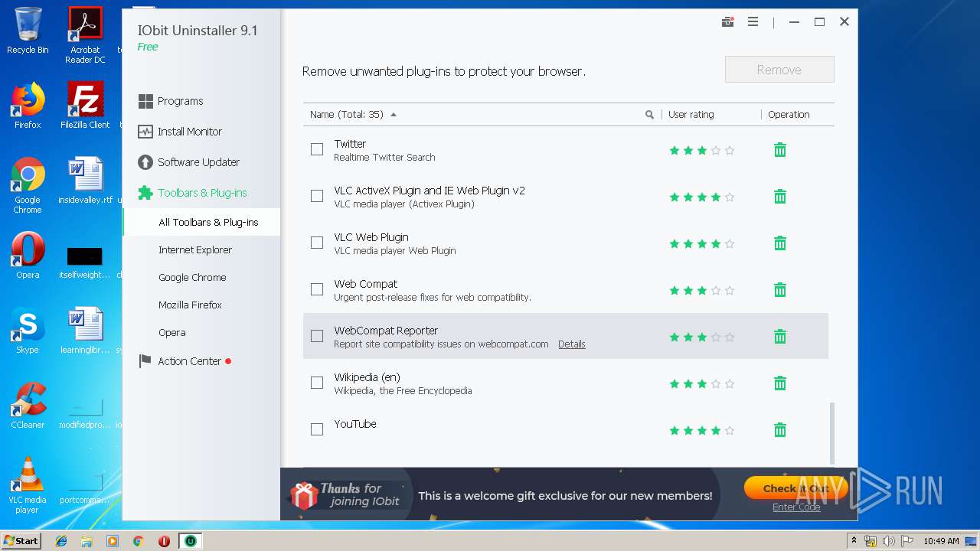Image resolution: width=980 pixels, height=551 pixels.
Task: Select the VLC Web Plugin checkbox
Action: (317, 243)
